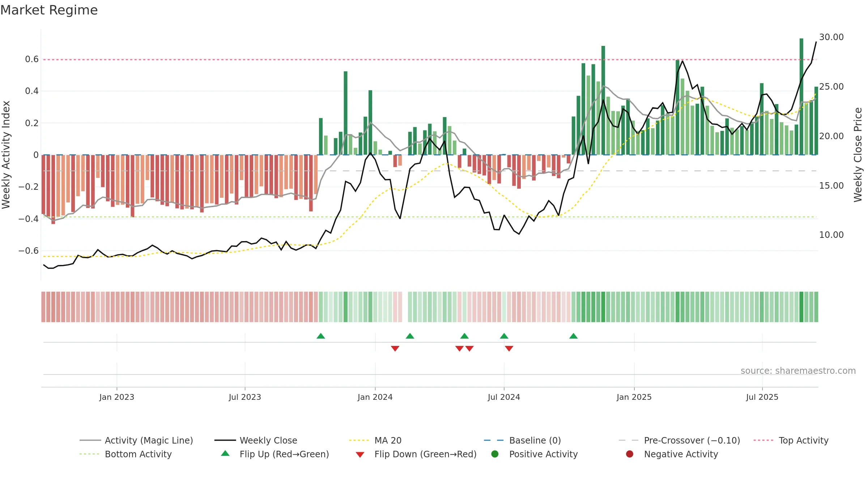This screenshot has width=868, height=488.
Task: Click the 10.00 price axis tick
Action: pyautogui.click(x=831, y=235)
